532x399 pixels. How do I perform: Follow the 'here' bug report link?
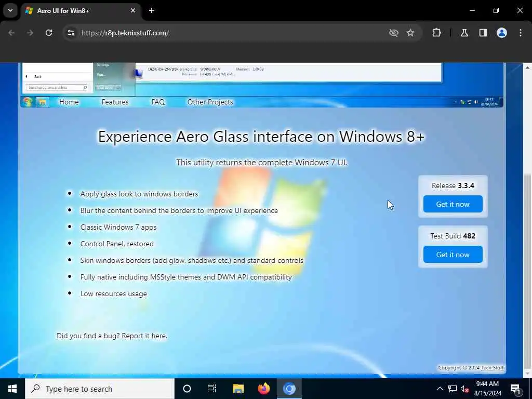point(158,336)
